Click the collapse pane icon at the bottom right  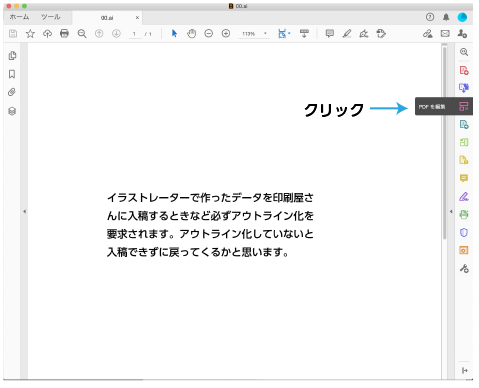pos(465,370)
